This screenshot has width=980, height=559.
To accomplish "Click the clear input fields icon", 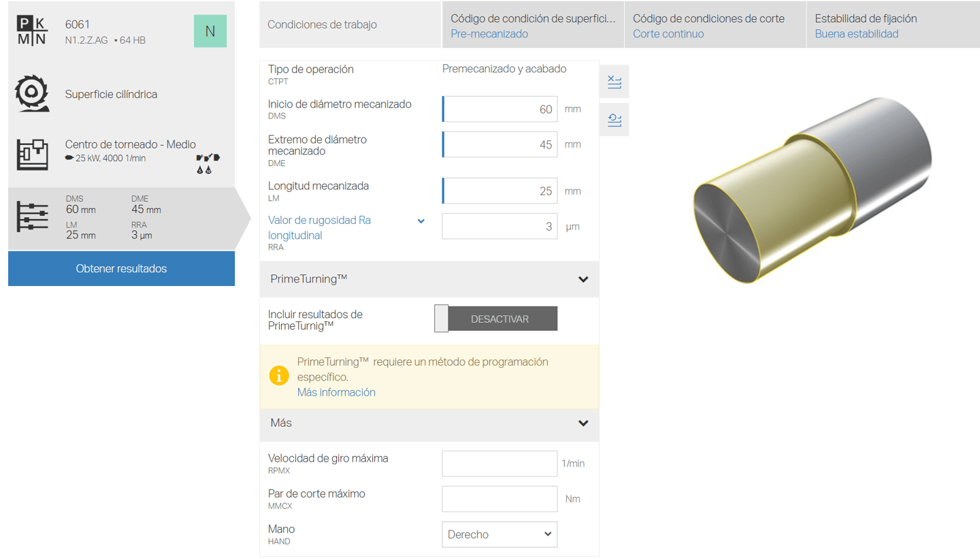I will point(615,82).
